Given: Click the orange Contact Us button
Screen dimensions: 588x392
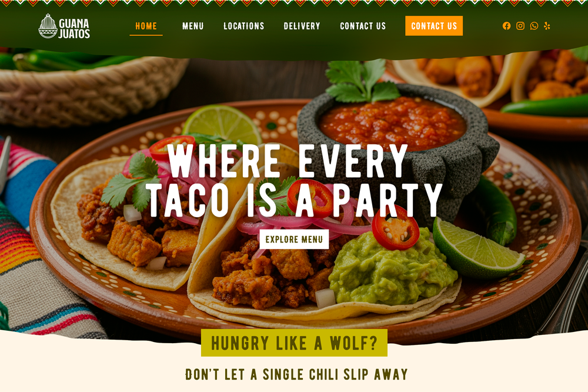Looking at the screenshot, I should [434, 26].
